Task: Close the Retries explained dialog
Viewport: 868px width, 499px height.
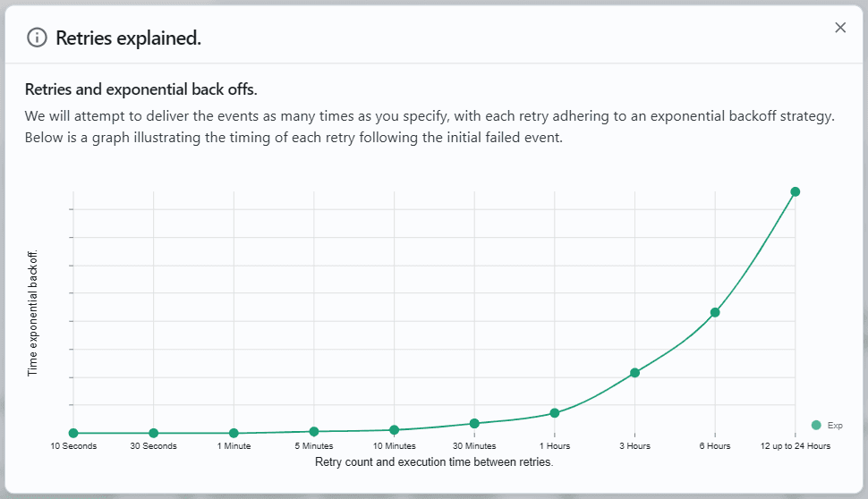Action: pyautogui.click(x=840, y=28)
